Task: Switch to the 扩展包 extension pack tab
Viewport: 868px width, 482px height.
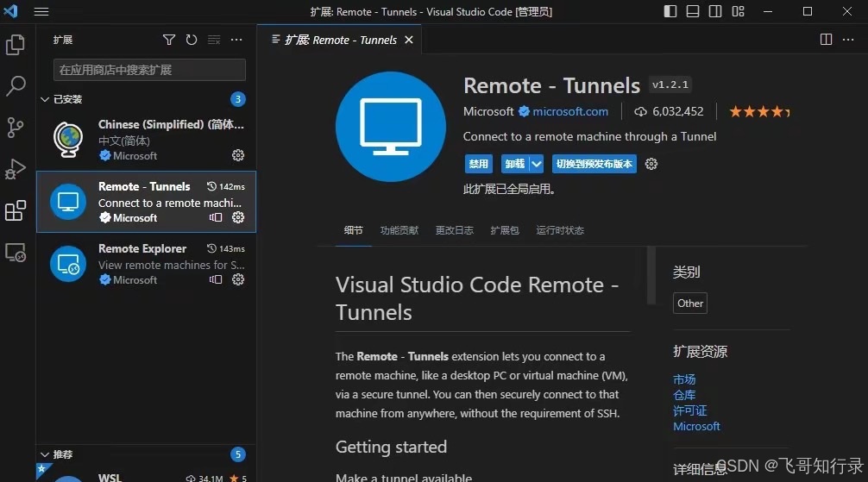Action: tap(505, 230)
